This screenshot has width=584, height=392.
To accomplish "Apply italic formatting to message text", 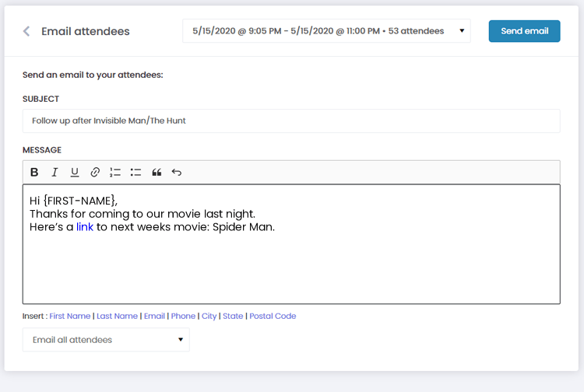I will tap(55, 173).
